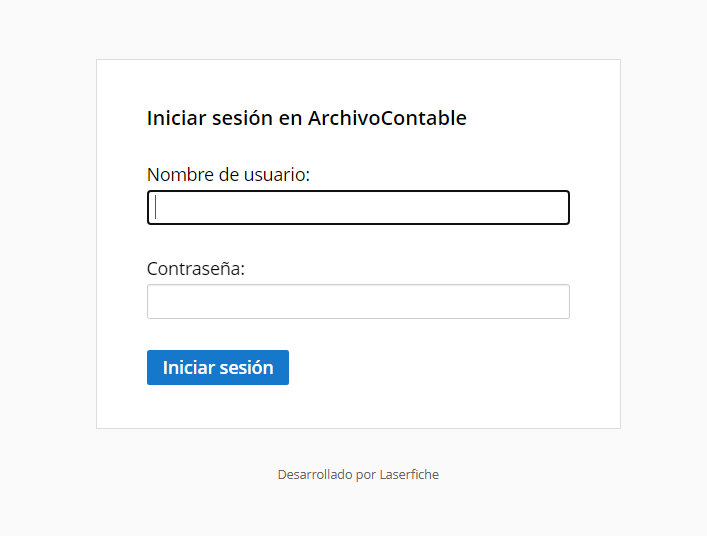Click the white text on the login button
707x536 pixels.
tap(218, 368)
